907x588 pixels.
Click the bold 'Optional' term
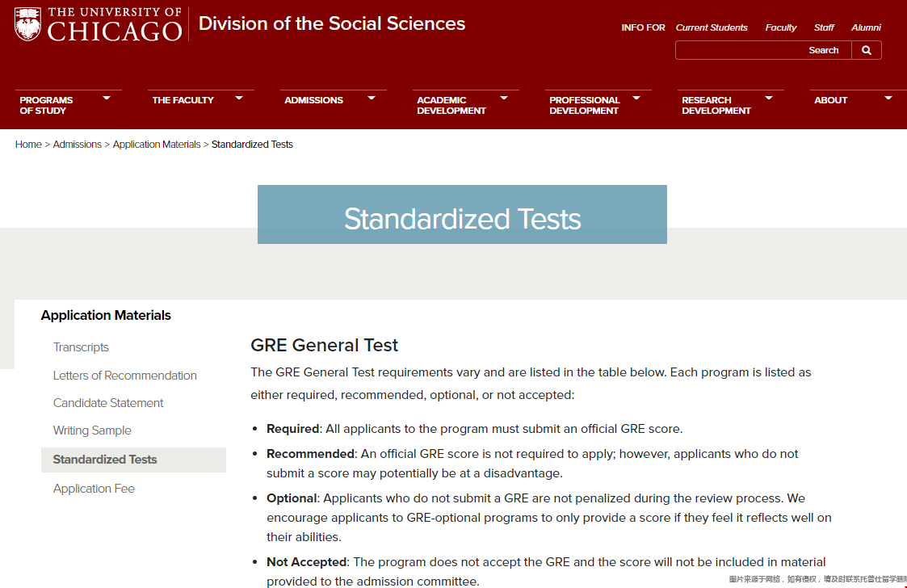pyautogui.click(x=292, y=498)
